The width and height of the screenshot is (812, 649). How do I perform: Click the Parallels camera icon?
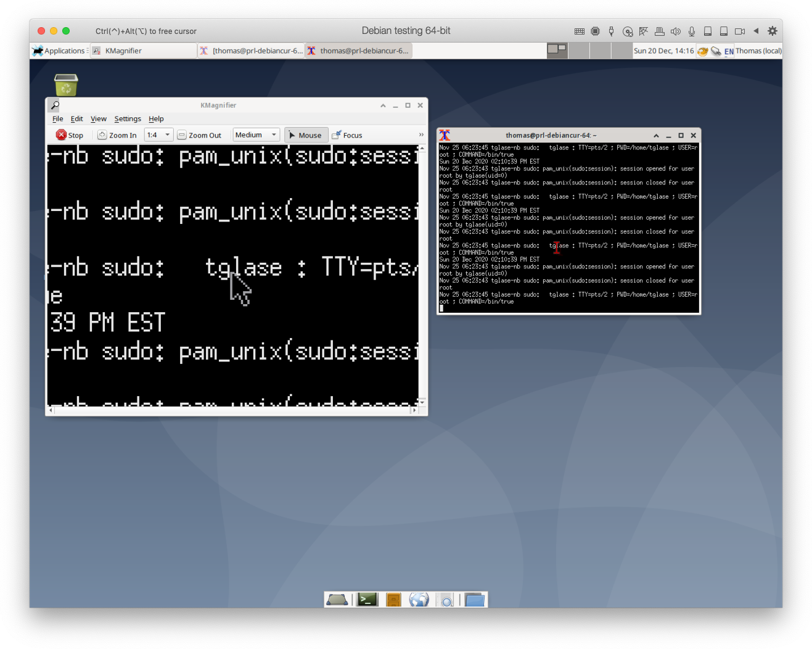pyautogui.click(x=740, y=31)
